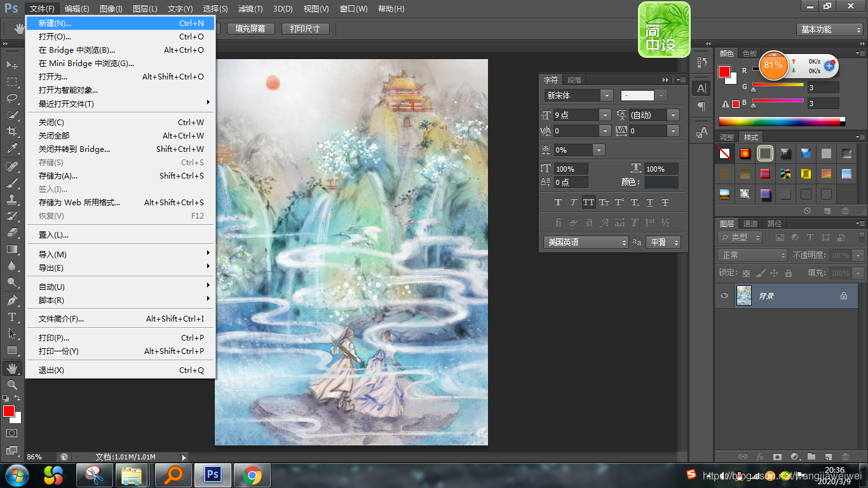Select the Crop tool

[x=12, y=131]
